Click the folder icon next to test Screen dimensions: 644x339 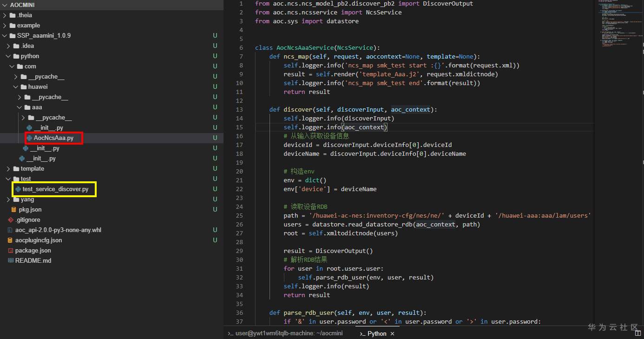click(x=16, y=179)
